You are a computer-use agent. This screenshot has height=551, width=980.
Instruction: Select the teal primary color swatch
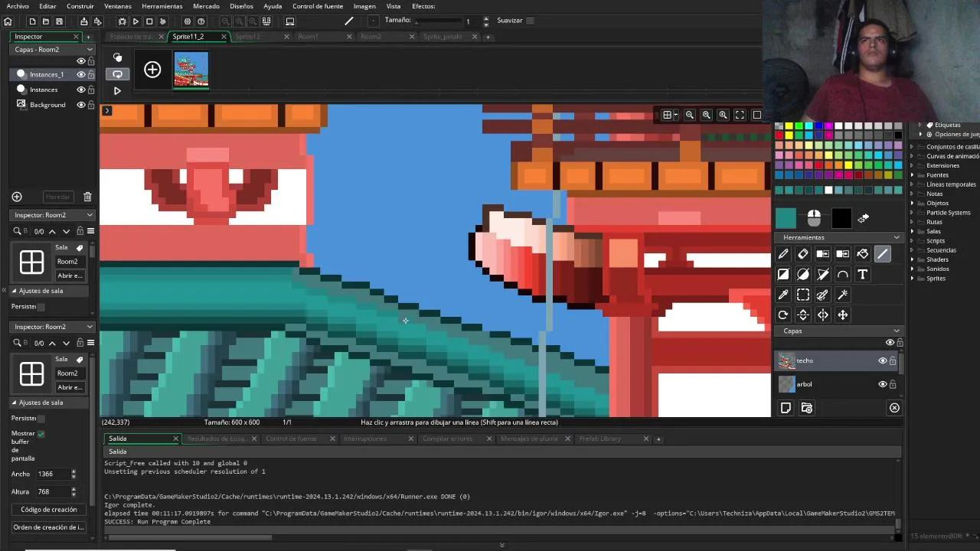(786, 218)
